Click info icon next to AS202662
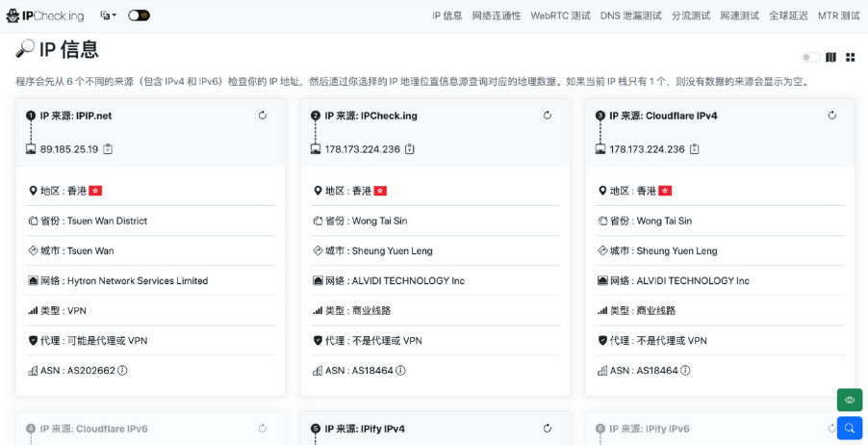This screenshot has width=868, height=445. click(x=122, y=370)
